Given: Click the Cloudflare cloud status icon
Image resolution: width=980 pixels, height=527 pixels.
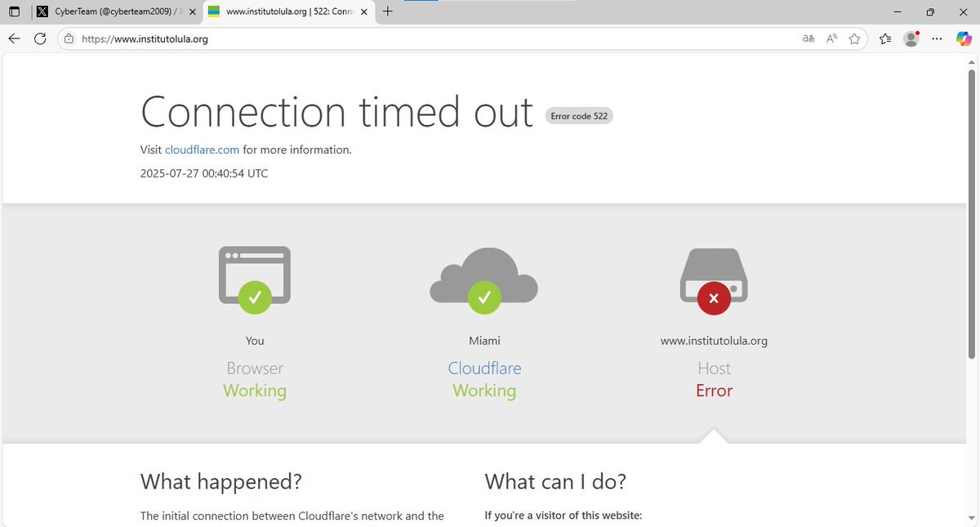Looking at the screenshot, I should 484,279.
